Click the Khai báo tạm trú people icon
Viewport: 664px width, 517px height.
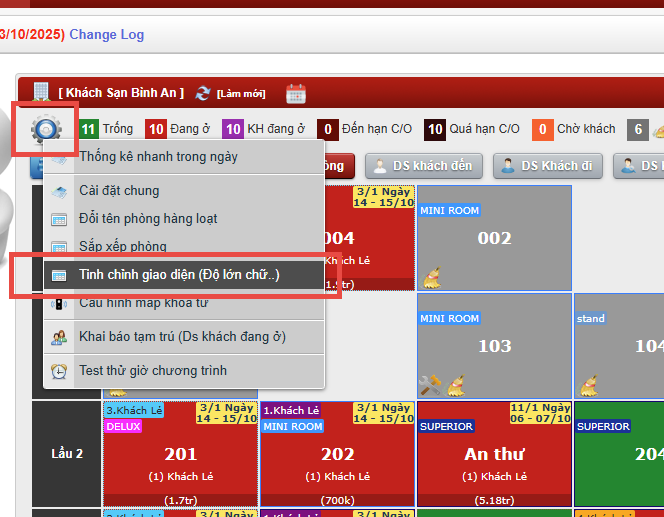coord(60,337)
